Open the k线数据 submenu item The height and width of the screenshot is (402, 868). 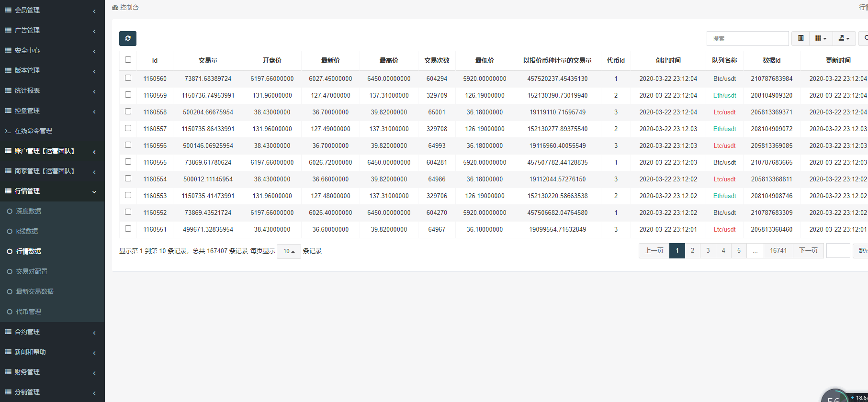click(27, 231)
